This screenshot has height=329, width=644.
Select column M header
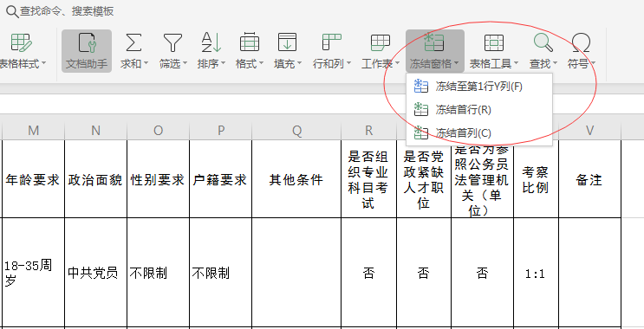click(x=33, y=131)
